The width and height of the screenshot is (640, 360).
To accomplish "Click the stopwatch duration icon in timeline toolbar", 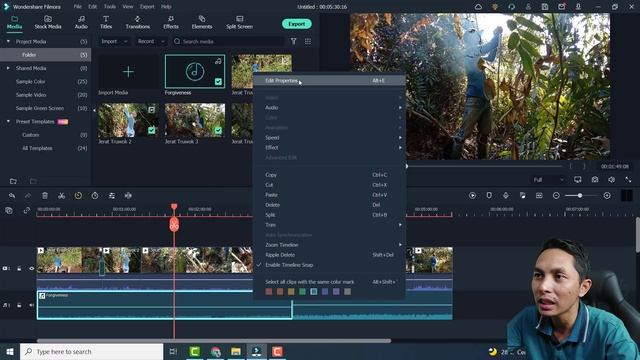I will 95,196.
